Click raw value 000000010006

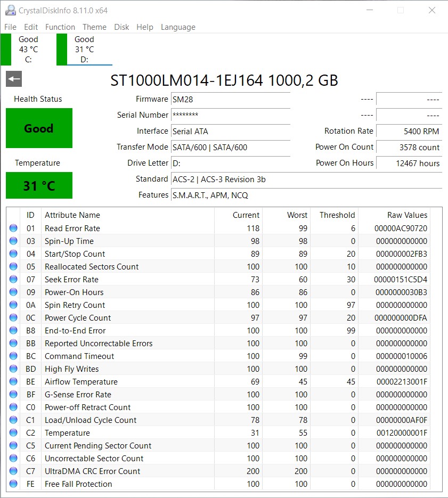pos(402,356)
